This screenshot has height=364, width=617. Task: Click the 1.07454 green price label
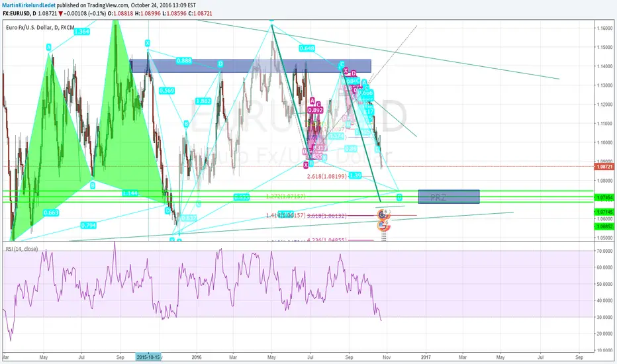(x=605, y=197)
